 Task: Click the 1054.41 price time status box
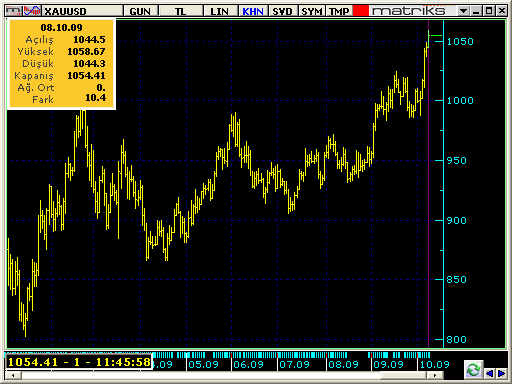(x=79, y=362)
